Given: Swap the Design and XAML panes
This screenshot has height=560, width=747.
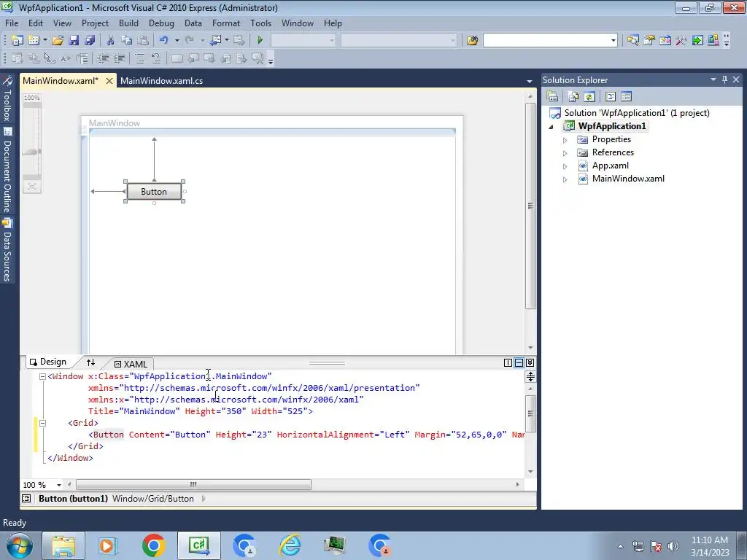Looking at the screenshot, I should pos(90,362).
